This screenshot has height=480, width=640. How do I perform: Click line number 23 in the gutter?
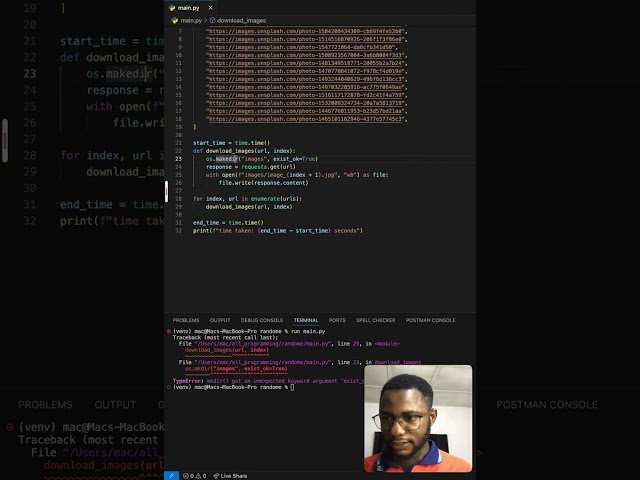[x=178, y=159]
